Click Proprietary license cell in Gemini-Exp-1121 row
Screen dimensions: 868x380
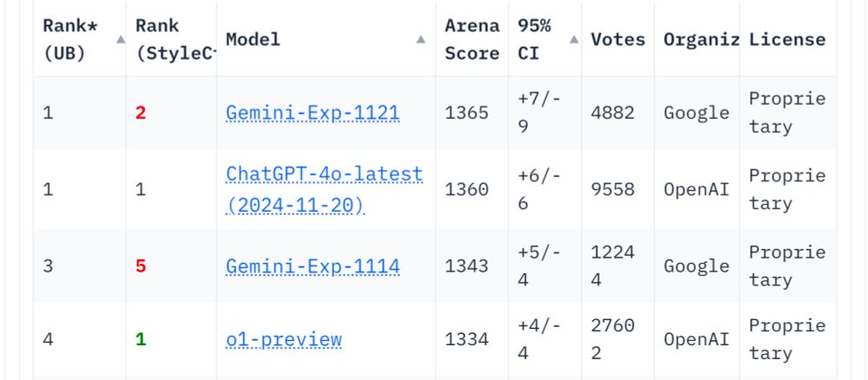pyautogui.click(x=786, y=113)
